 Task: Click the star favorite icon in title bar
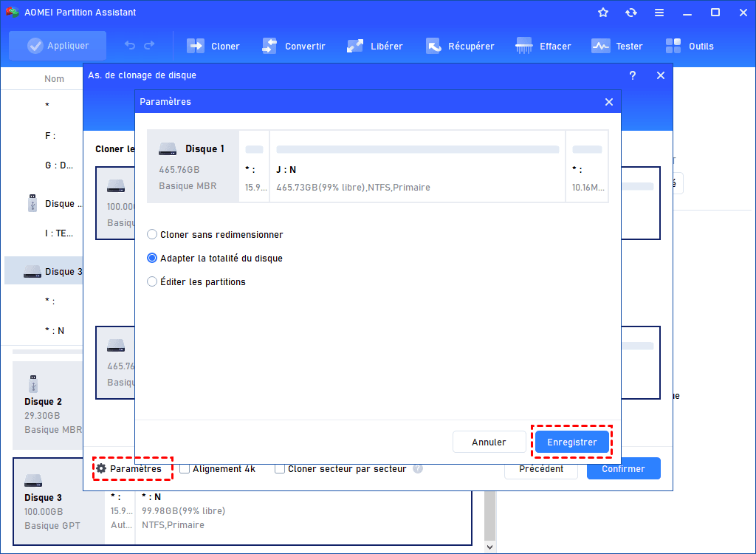(x=602, y=13)
